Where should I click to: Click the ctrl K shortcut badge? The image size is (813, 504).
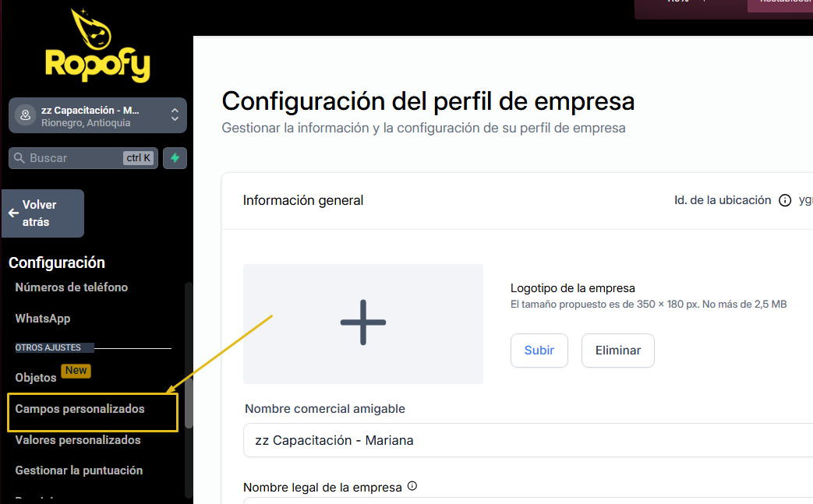click(139, 158)
